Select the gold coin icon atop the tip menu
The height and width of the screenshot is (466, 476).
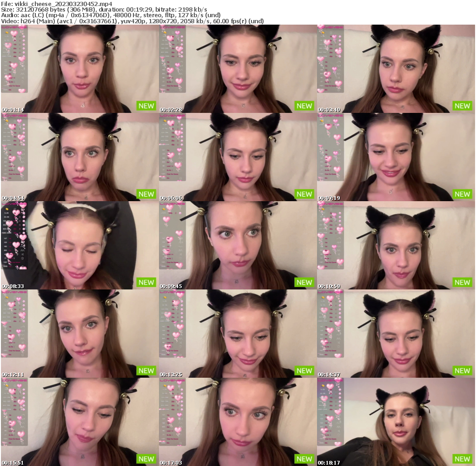tap(7, 33)
